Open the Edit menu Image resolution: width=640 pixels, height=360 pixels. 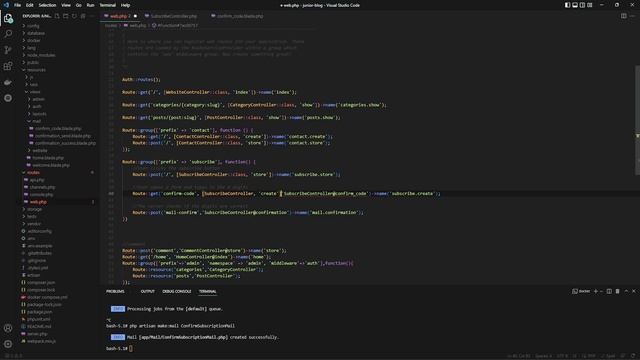point(30,5)
